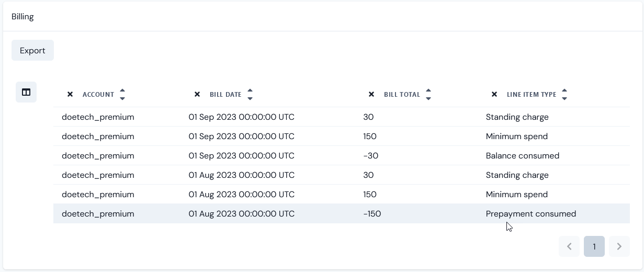Click the Billing panel title
Image resolution: width=644 pixels, height=272 pixels.
[22, 17]
